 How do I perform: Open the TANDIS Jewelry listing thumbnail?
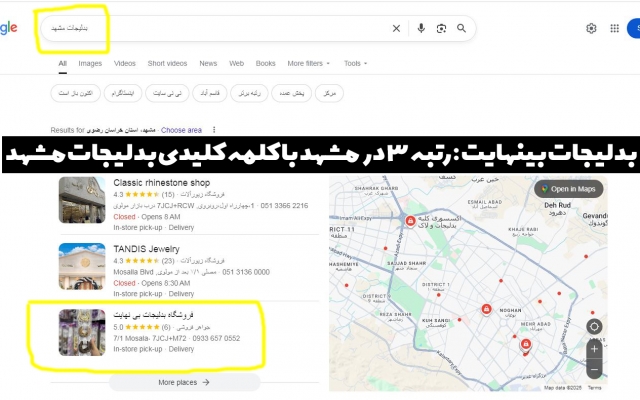(x=82, y=266)
